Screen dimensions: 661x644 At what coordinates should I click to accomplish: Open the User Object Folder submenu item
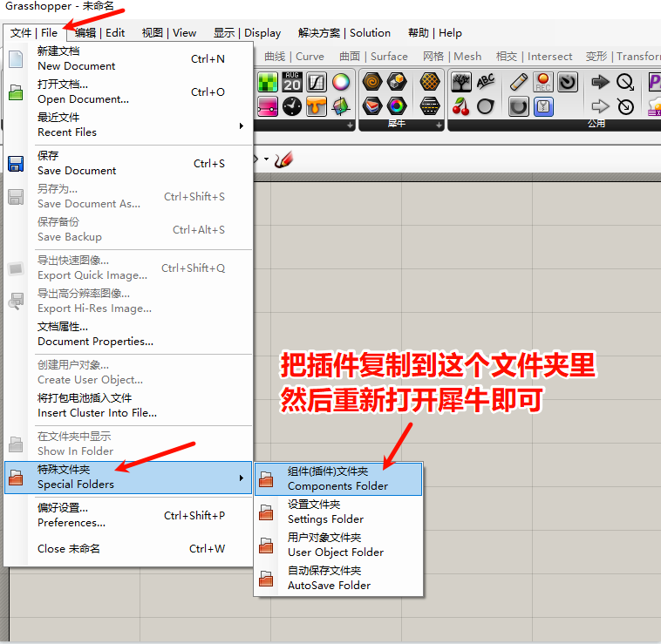click(338, 545)
